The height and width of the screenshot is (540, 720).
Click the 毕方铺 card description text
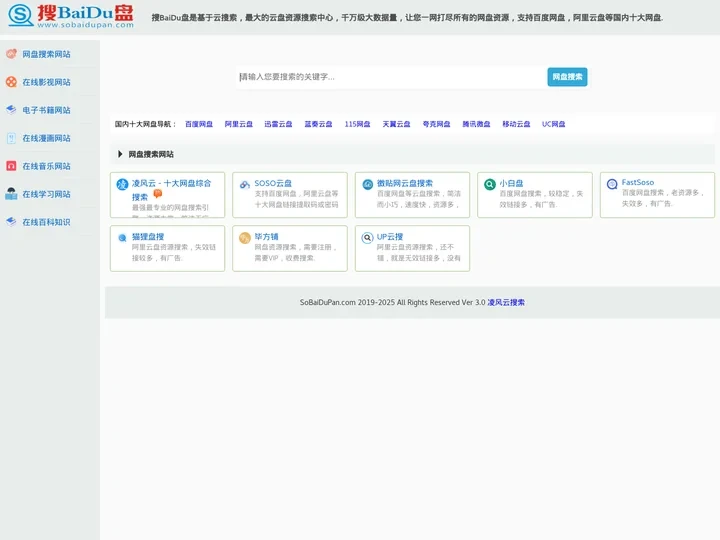coord(296,253)
